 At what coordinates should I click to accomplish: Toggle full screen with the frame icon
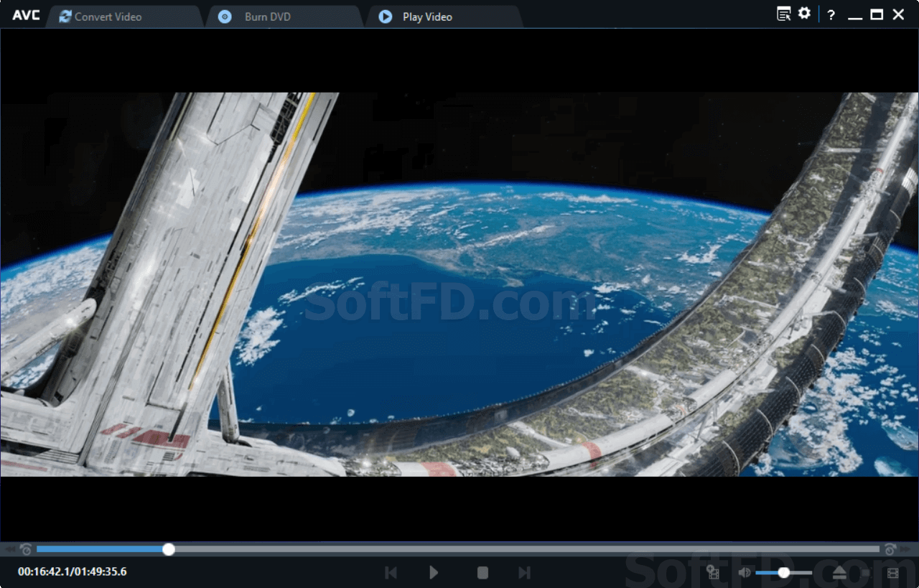(864, 572)
